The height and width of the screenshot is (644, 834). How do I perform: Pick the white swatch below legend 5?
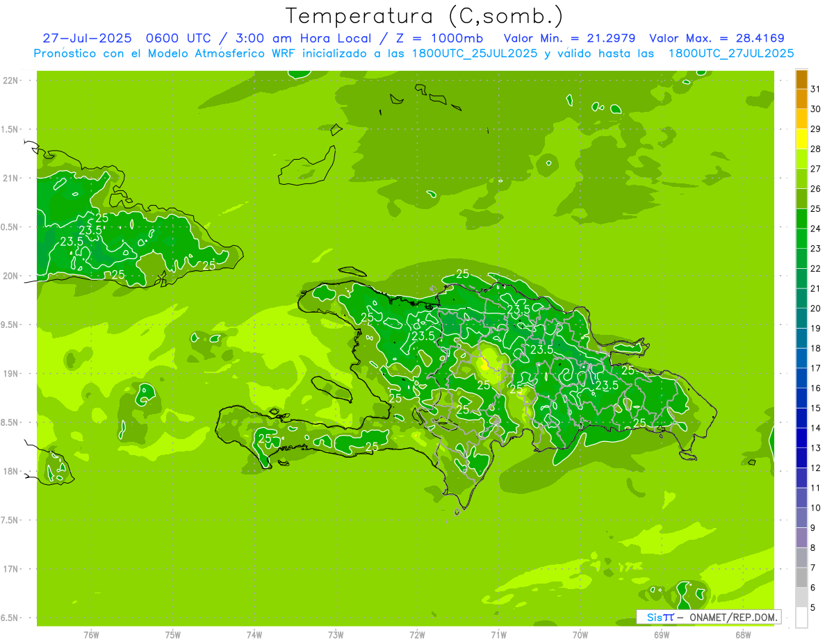[x=801, y=618]
